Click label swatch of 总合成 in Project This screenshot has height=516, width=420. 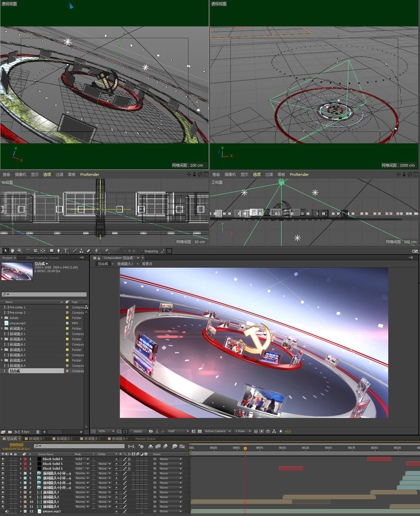click(67, 371)
